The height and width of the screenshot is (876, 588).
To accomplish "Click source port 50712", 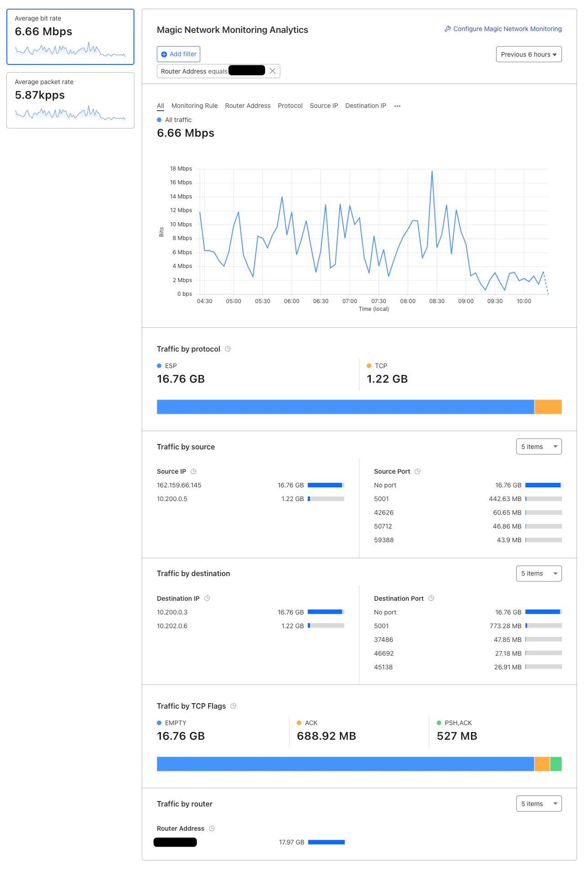I will (383, 526).
